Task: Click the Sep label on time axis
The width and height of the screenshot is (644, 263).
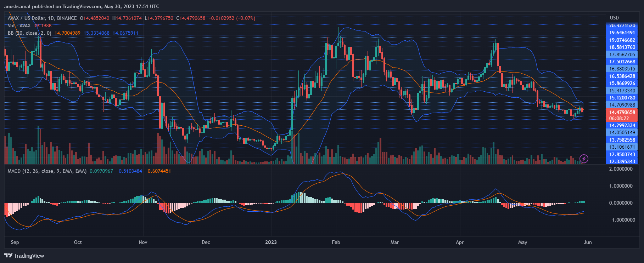Action: point(15,242)
